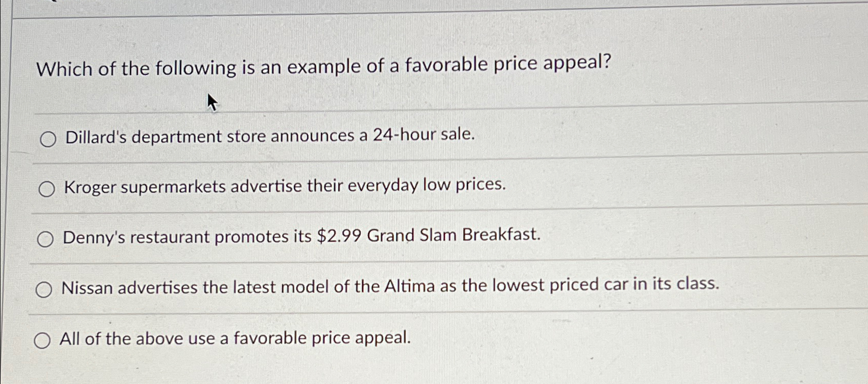Select the Kroger everyday low prices option
Image resolution: width=868 pixels, height=384 pixels.
pos(48,188)
